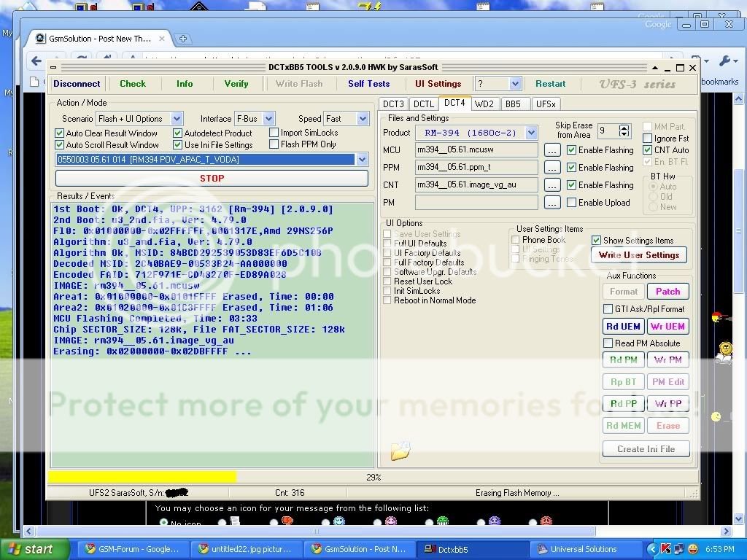Enable Import SimLocks checkbox
The width and height of the screenshot is (747, 560).
(x=274, y=133)
